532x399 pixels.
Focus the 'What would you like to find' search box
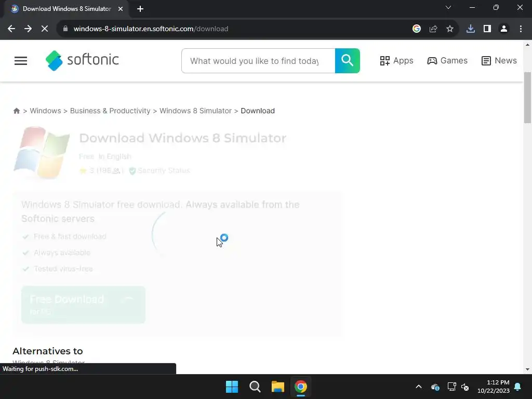tap(258, 61)
